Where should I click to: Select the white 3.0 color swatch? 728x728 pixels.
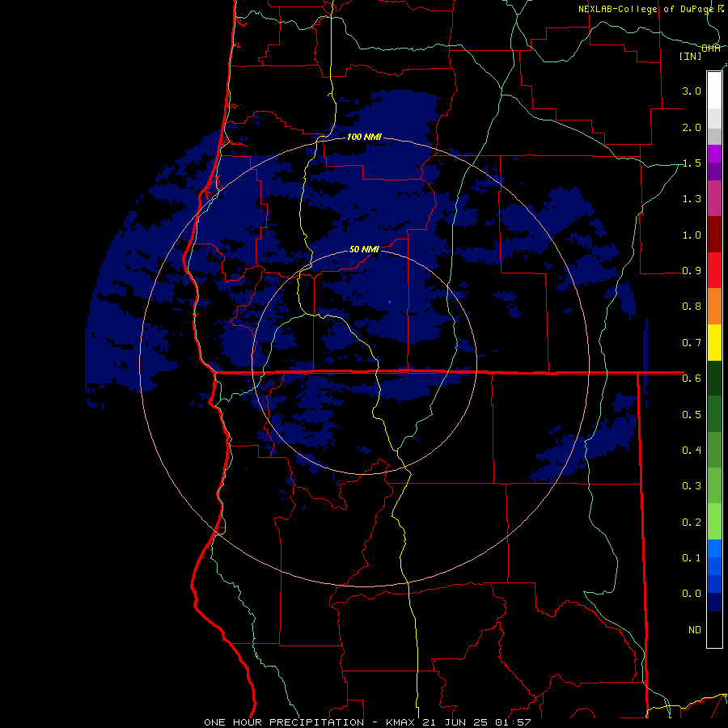[714, 91]
